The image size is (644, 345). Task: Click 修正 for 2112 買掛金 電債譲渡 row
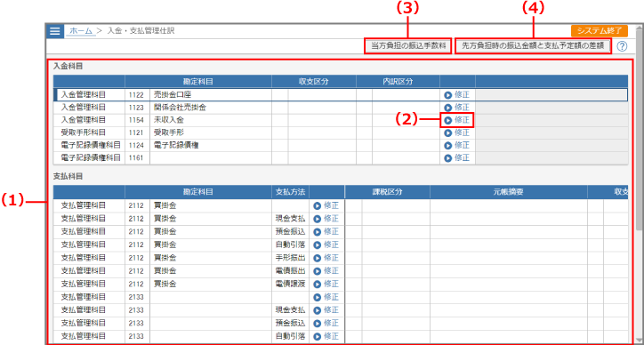pyautogui.click(x=326, y=284)
